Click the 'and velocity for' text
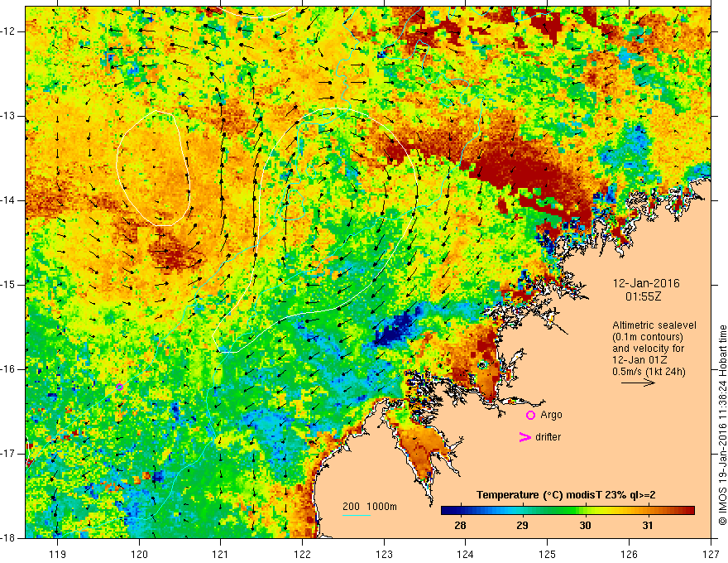Image resolution: width=728 pixels, height=563 pixels. click(648, 349)
